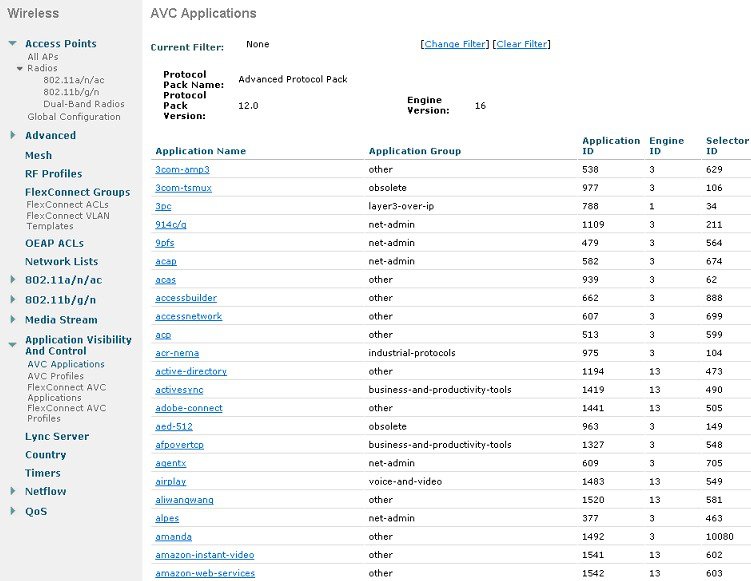
Task: Open the 3com-amp3 application link
Action: click(182, 170)
